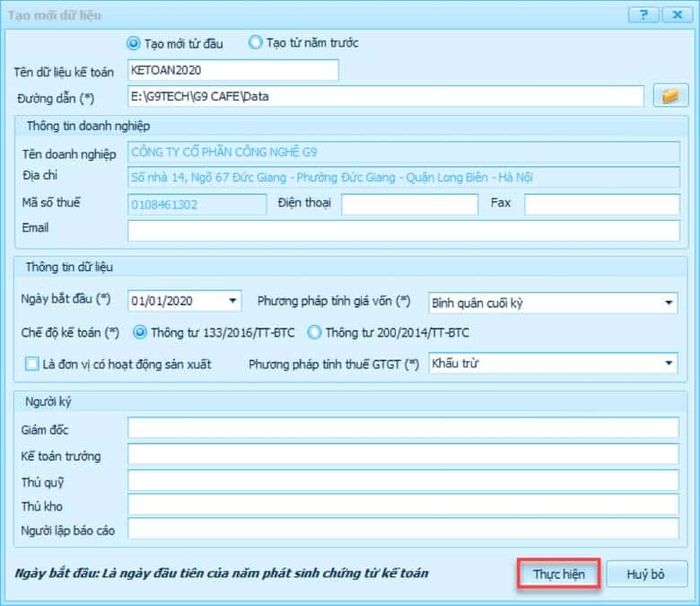Click the 'Ngày bắt đầu: Là ngày đầu tiên' note
This screenshot has height=606, width=700.
click(x=222, y=573)
